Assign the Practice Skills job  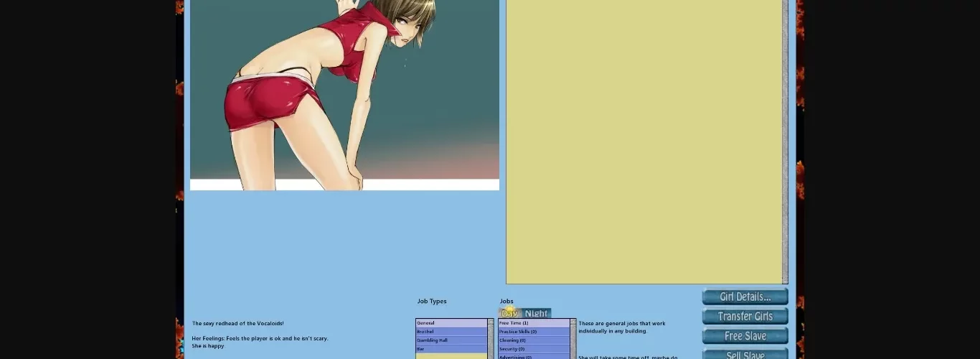[533, 332]
